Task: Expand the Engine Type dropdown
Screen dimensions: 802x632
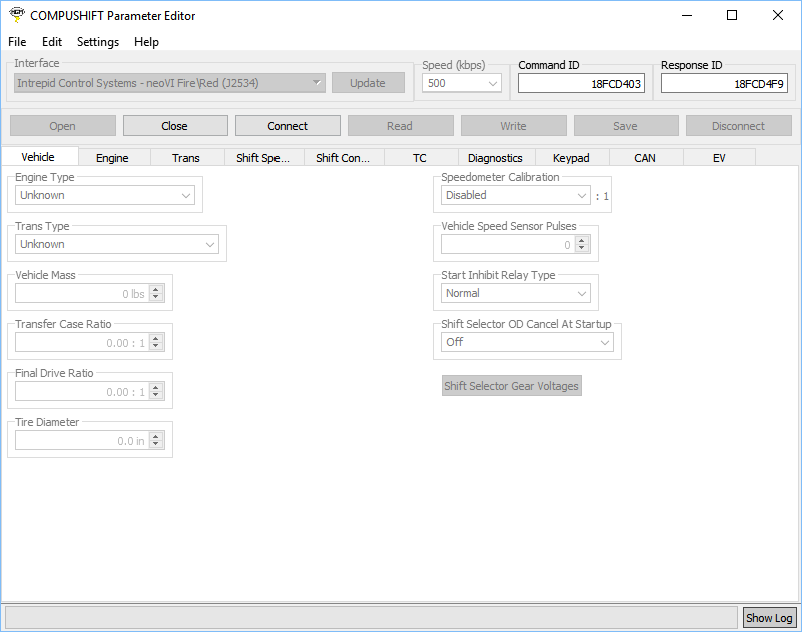Action: (105, 196)
